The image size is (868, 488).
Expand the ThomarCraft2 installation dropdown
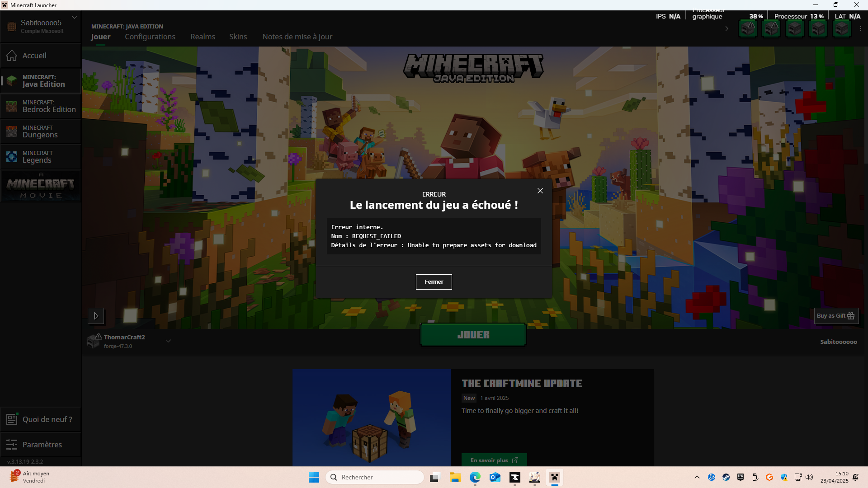(x=168, y=341)
